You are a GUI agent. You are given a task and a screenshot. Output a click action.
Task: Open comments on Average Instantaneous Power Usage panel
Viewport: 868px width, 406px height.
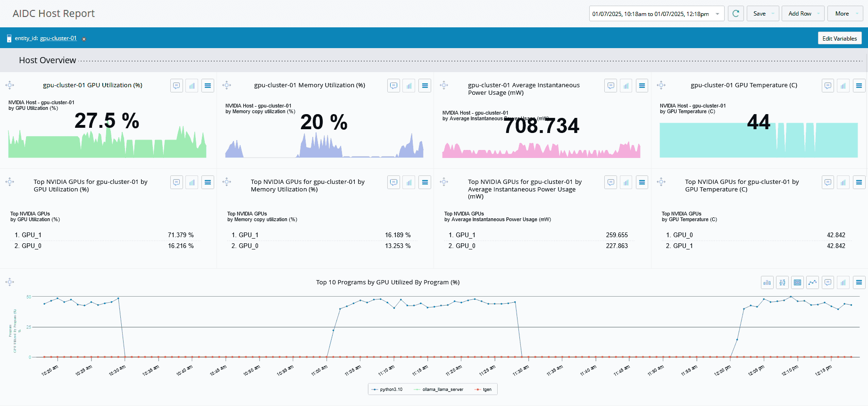[x=611, y=85]
